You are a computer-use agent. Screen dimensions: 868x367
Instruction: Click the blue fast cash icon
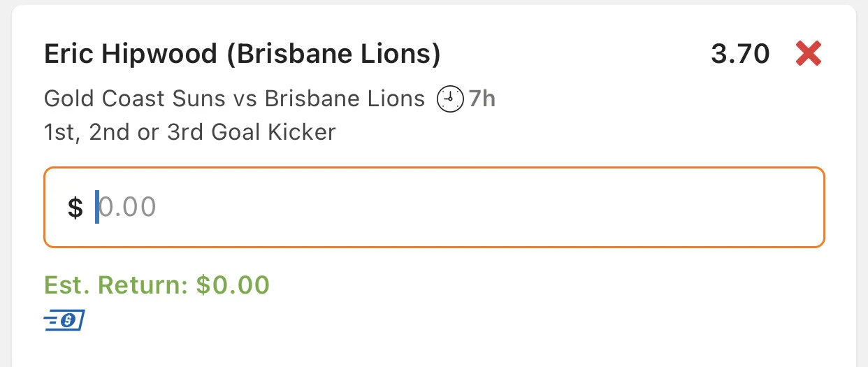[x=64, y=321]
